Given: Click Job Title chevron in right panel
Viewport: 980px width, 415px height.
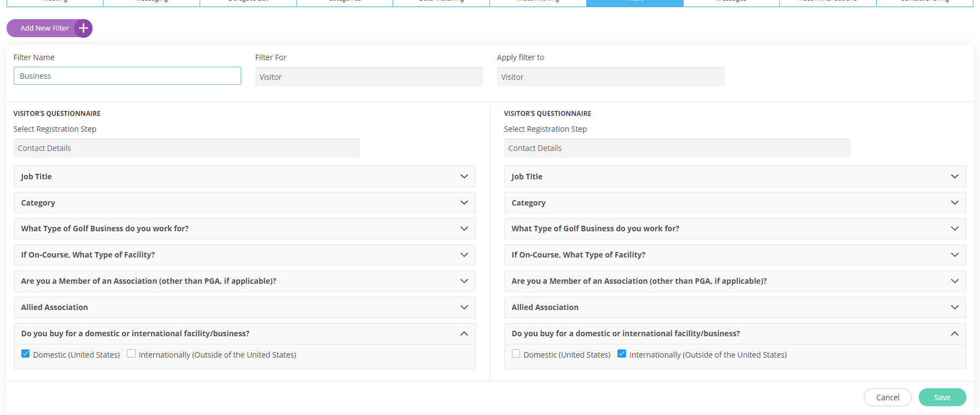Looking at the screenshot, I should (954, 177).
